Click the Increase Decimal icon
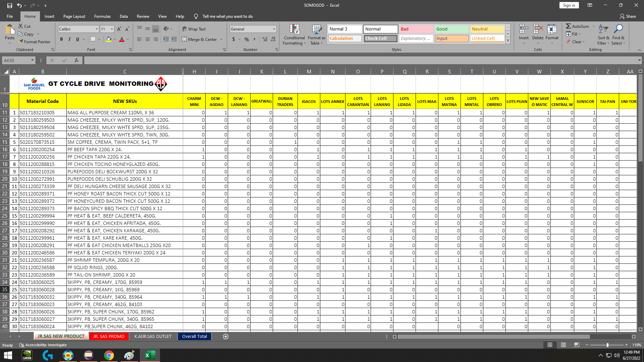The height and width of the screenshot is (362, 644). click(265, 39)
